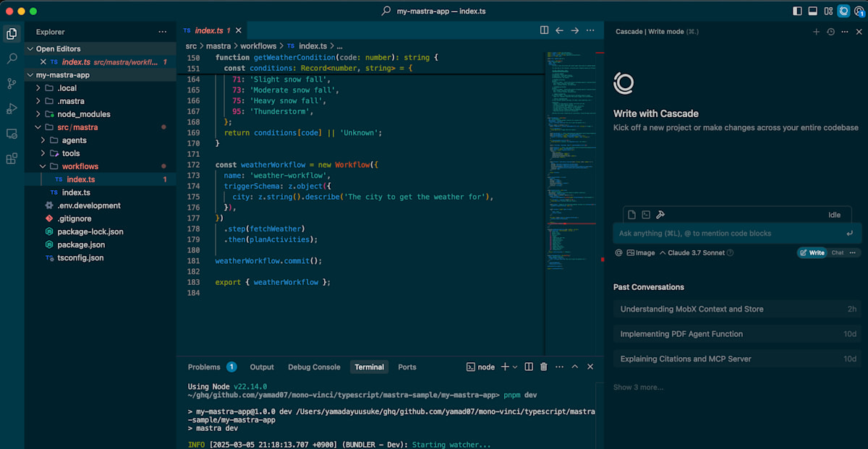The image size is (868, 449).
Task: Expand the agents folder
Action: coord(101,140)
